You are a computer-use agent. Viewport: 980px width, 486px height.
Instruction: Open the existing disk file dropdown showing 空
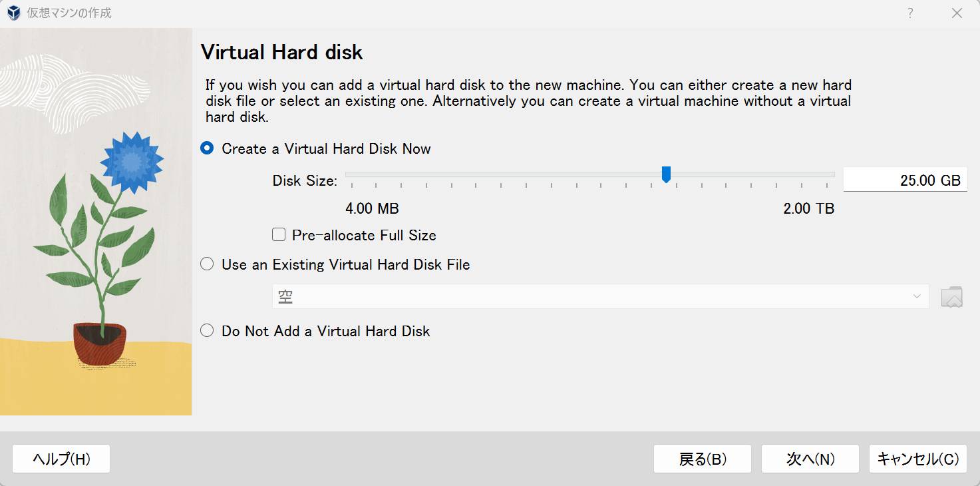click(600, 297)
